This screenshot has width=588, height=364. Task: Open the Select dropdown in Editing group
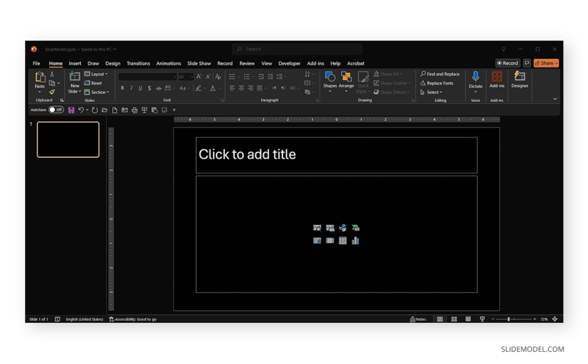pos(431,93)
